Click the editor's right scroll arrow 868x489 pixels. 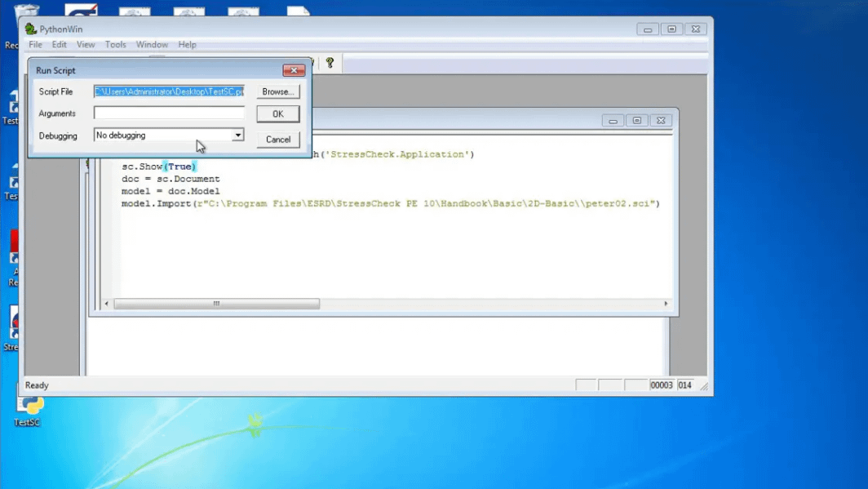coord(666,304)
